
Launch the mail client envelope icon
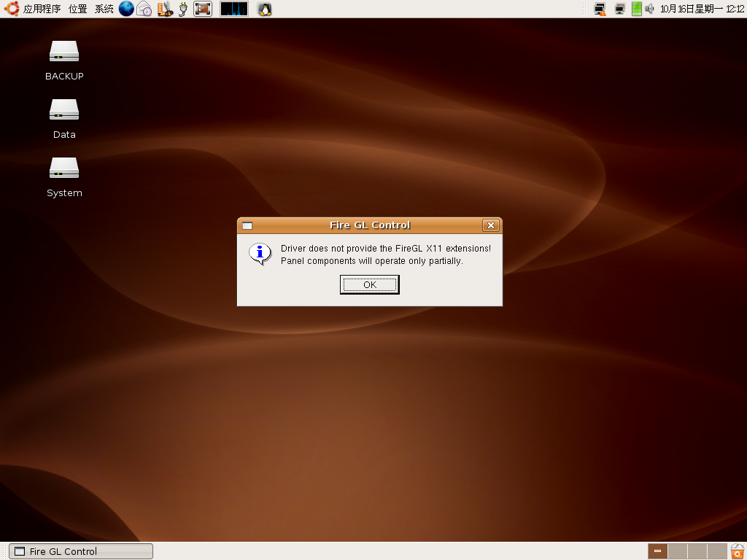pyautogui.click(x=144, y=9)
